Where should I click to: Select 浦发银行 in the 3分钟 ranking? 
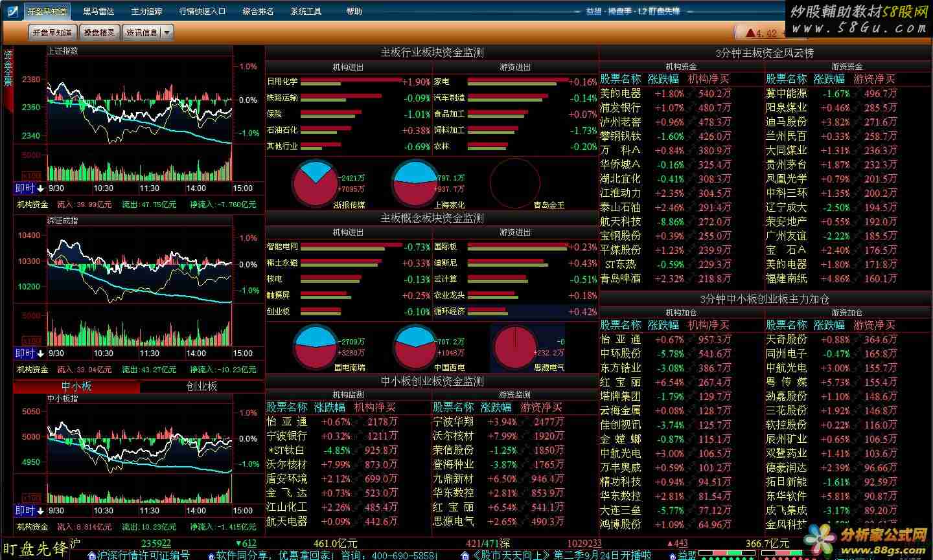pos(682,107)
